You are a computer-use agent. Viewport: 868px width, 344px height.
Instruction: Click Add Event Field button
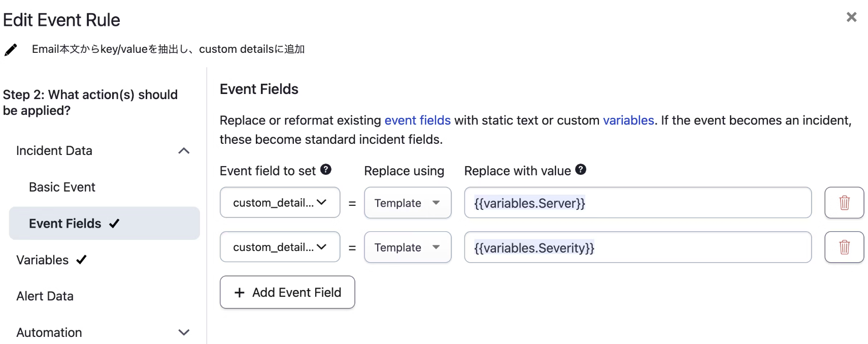(x=287, y=292)
